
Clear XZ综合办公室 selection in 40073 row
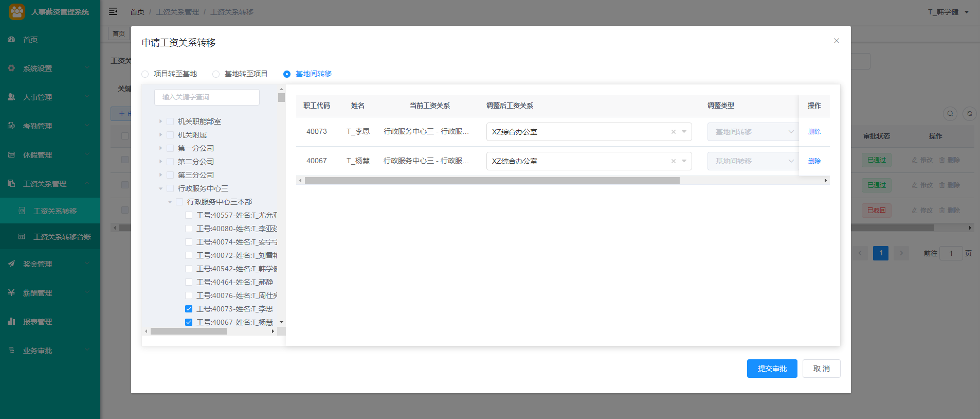tap(674, 132)
